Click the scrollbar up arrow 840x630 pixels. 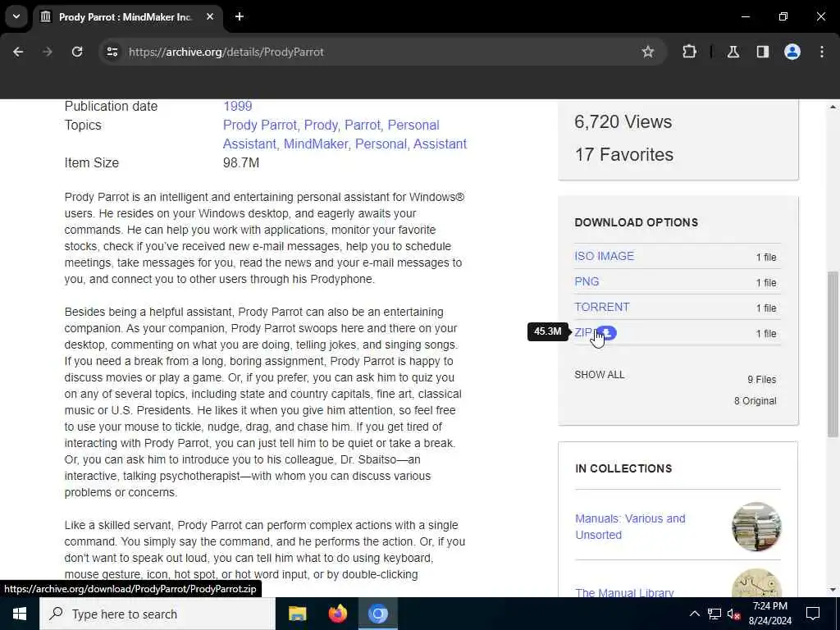(x=833, y=107)
